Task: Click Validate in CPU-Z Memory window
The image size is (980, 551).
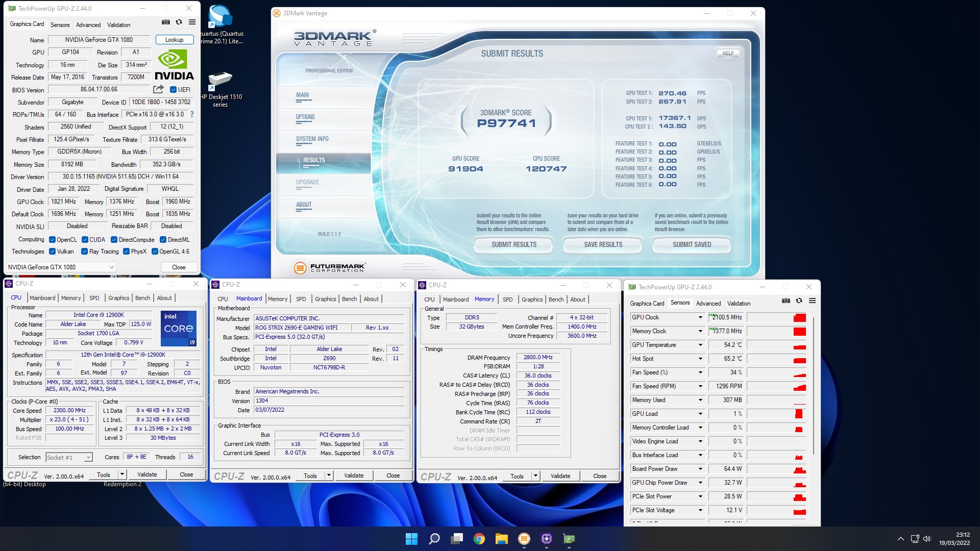Action: (560, 476)
